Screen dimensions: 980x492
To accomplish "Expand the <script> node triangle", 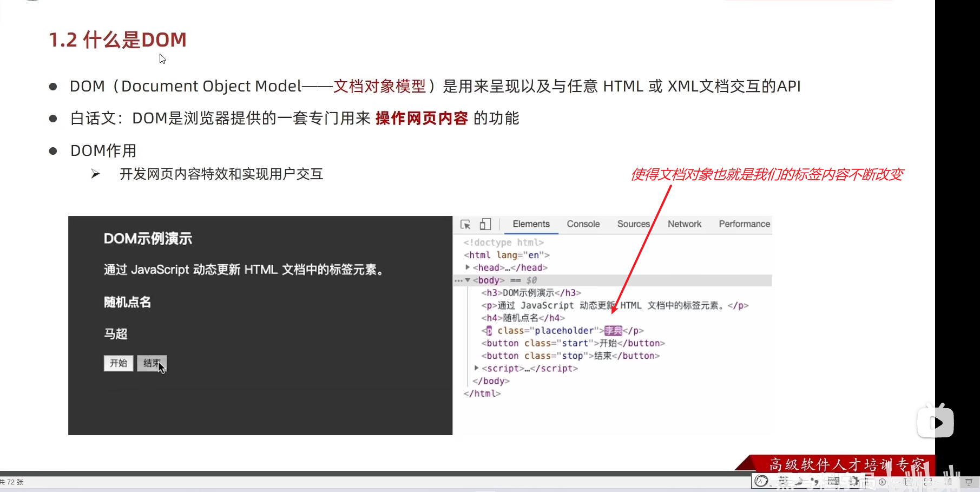I will [x=476, y=368].
